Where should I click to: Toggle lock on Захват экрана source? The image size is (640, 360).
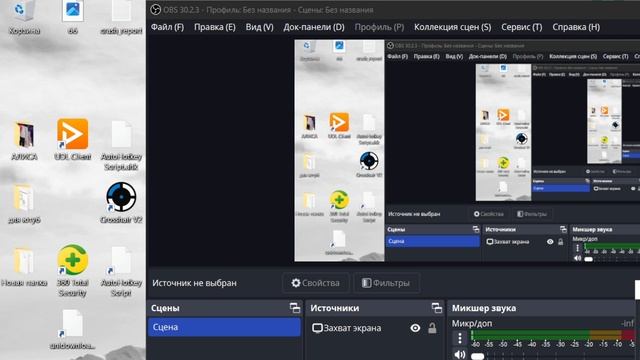click(x=432, y=328)
